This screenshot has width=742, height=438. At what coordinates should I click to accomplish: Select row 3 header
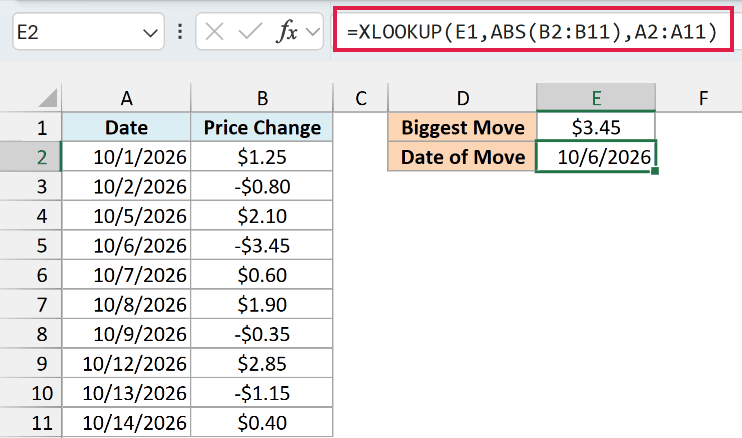tap(31, 186)
